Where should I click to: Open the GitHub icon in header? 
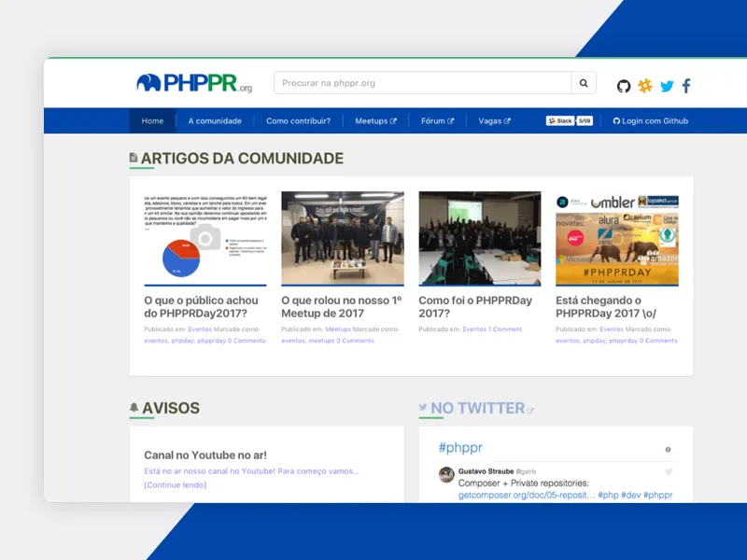coord(624,86)
